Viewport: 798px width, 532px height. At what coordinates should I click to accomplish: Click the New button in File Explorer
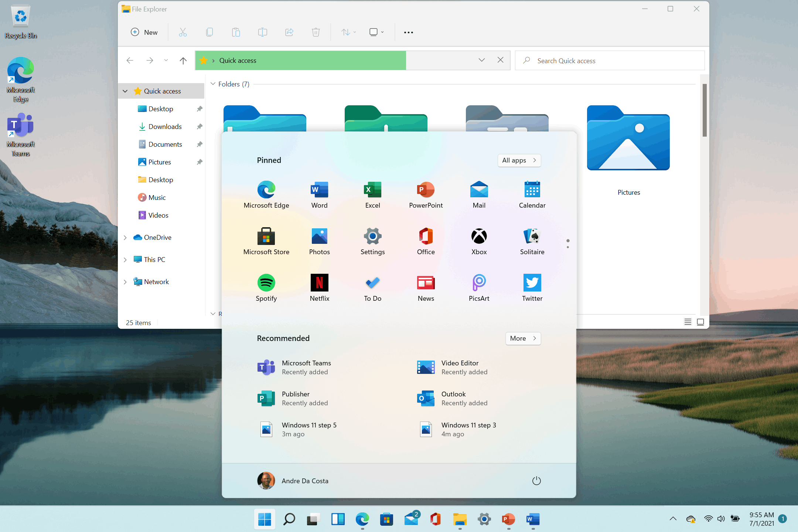tap(144, 32)
